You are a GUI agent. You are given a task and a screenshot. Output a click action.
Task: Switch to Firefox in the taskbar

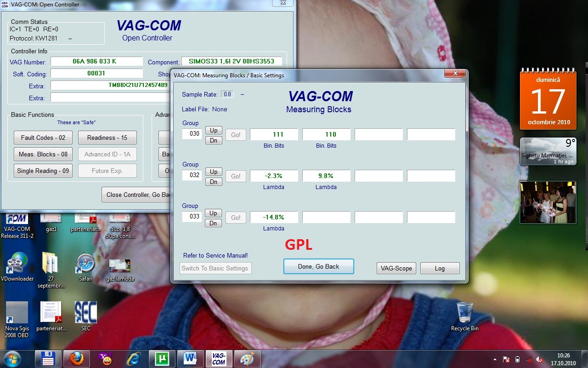[77, 358]
